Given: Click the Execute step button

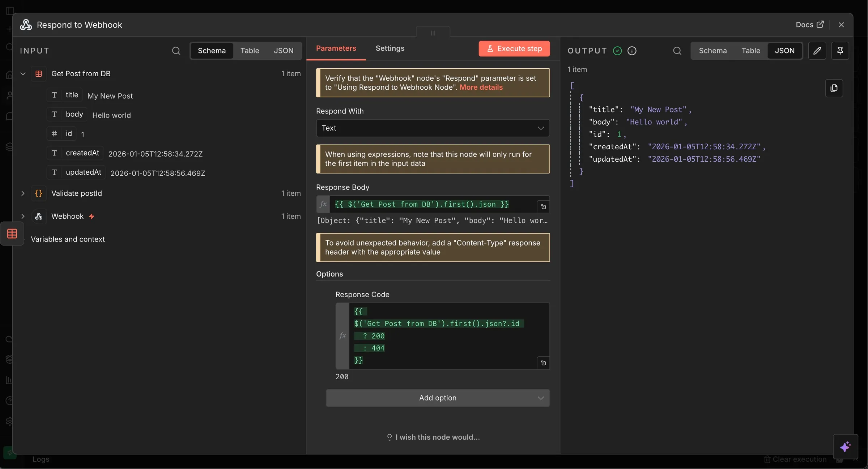Looking at the screenshot, I should click(x=514, y=48).
